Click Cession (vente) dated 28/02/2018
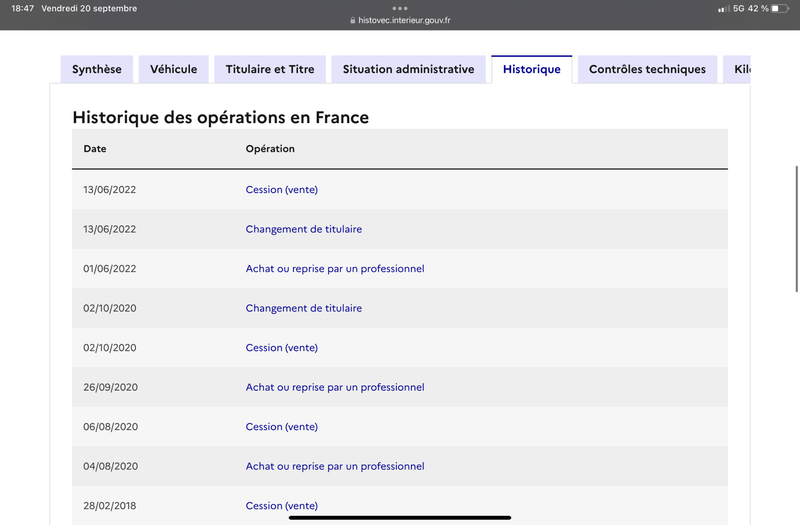Image resolution: width=800 pixels, height=525 pixels. [x=282, y=506]
